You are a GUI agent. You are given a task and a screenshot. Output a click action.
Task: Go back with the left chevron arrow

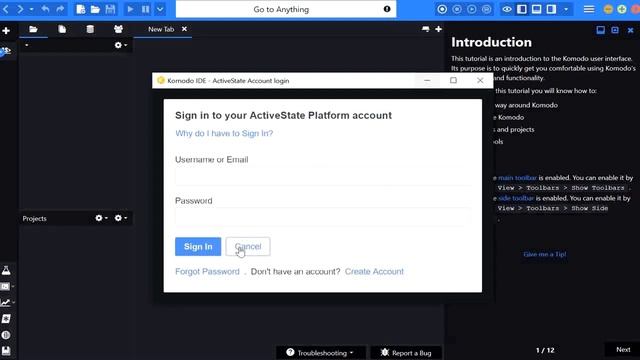(6, 9)
